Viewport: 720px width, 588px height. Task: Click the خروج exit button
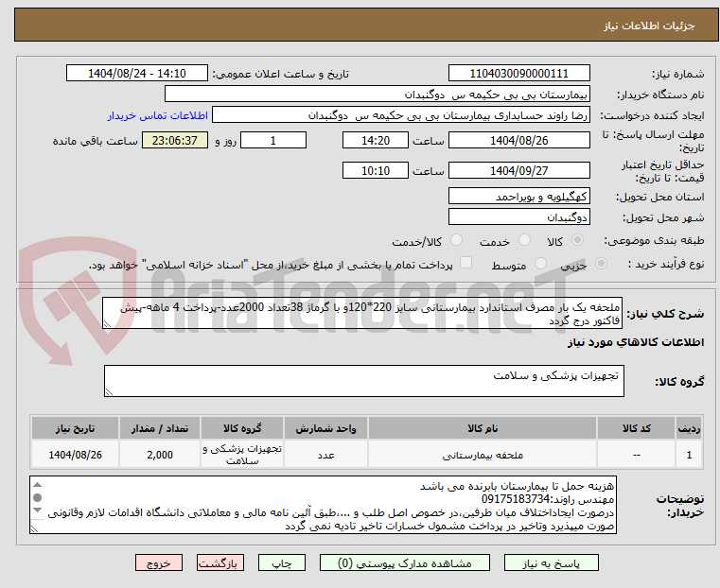pyautogui.click(x=159, y=562)
